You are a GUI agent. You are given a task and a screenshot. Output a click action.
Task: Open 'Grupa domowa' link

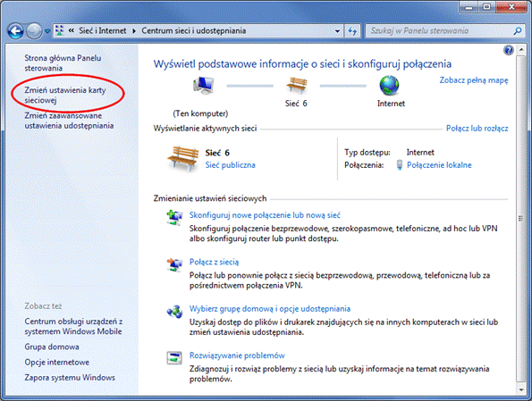[52, 347]
